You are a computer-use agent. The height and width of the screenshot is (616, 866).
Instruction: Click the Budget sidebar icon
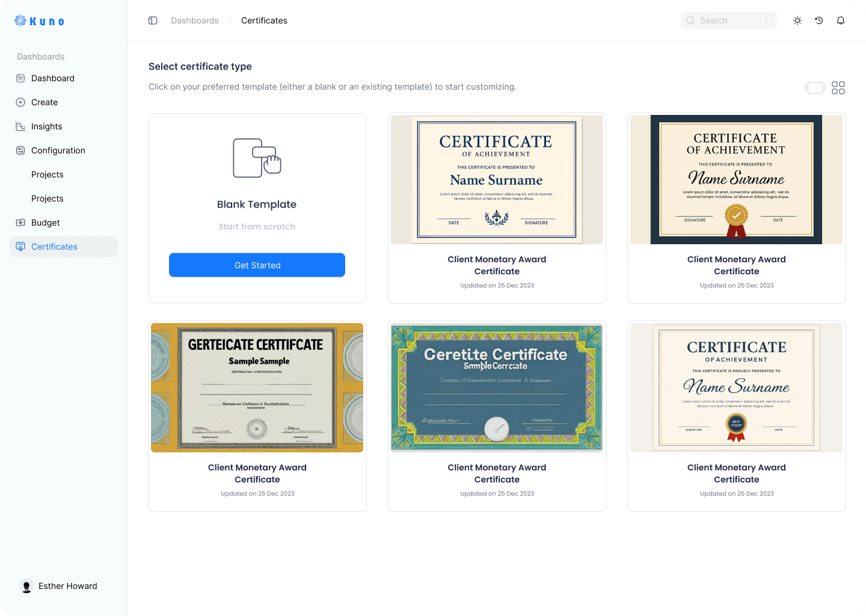pos(20,223)
